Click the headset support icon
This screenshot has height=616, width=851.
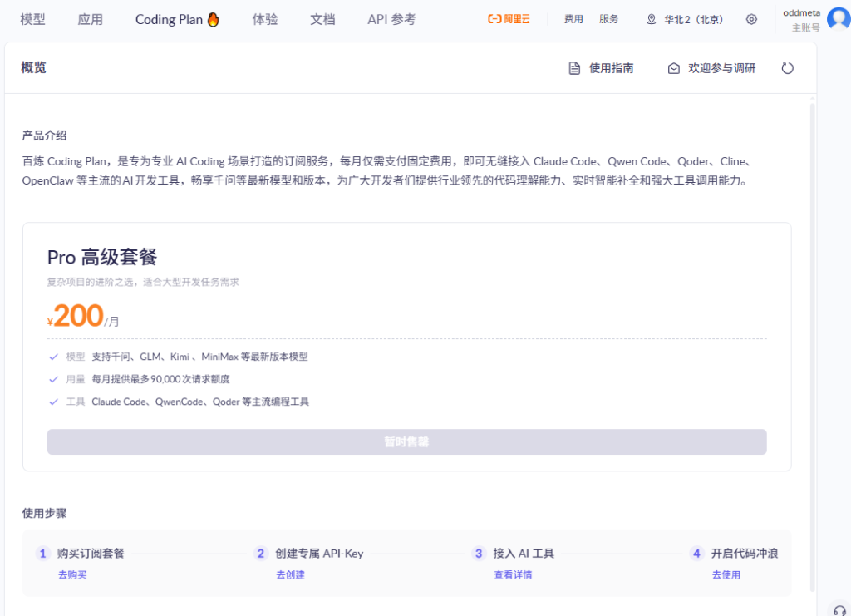(839, 609)
